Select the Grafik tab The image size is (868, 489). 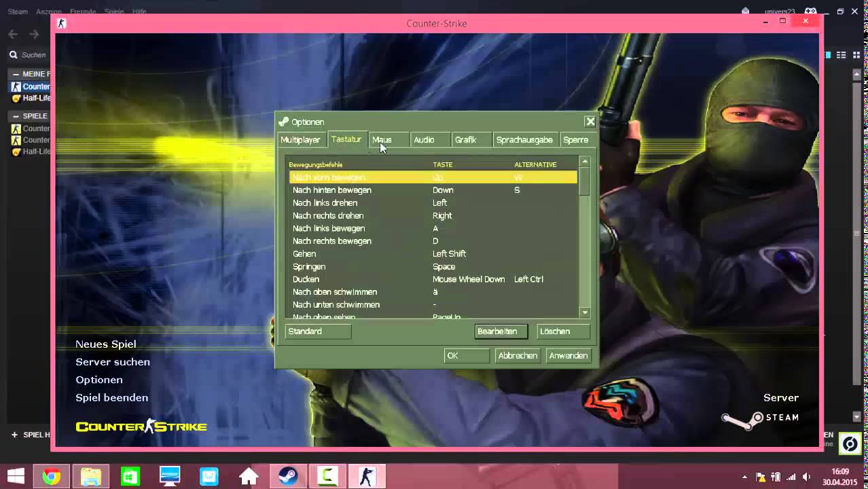pos(471,140)
